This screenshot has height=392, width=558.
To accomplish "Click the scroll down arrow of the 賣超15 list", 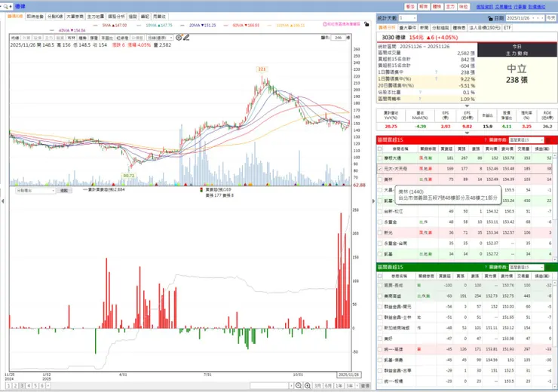I will 555,386.
